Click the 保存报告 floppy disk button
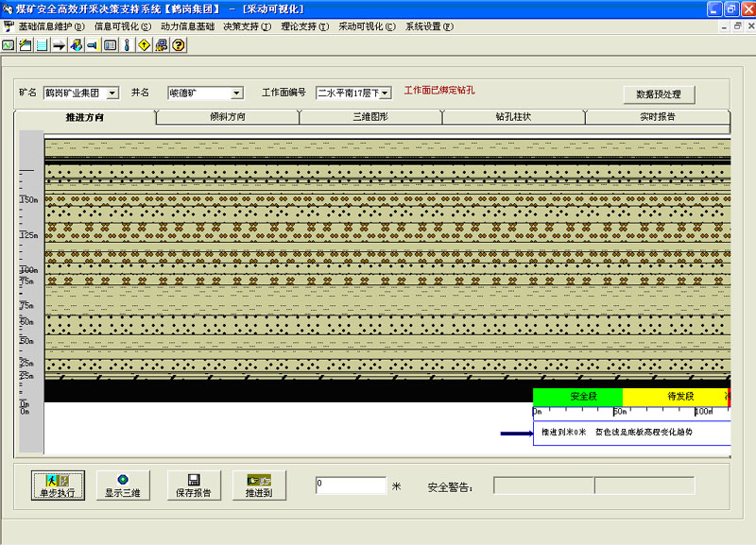The image size is (756, 545). (x=193, y=485)
